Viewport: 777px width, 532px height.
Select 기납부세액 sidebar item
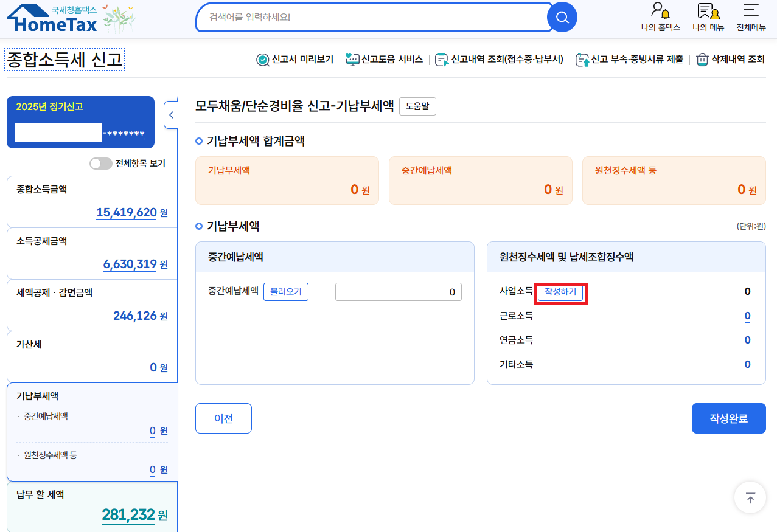(x=92, y=432)
